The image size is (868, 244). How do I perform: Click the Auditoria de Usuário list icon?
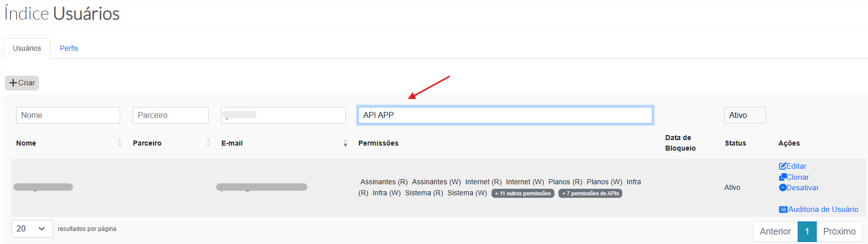click(x=783, y=209)
